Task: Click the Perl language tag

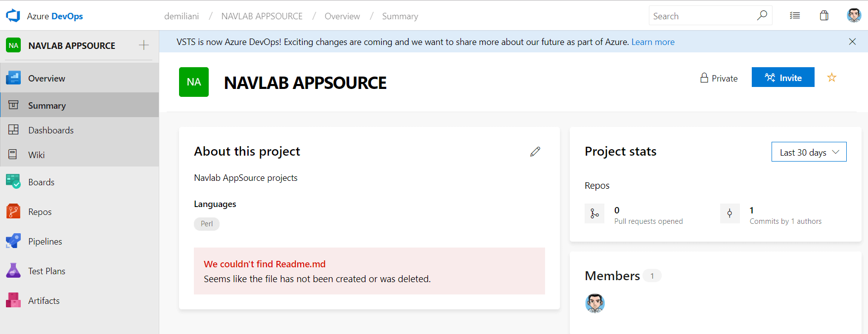Action: pos(207,224)
